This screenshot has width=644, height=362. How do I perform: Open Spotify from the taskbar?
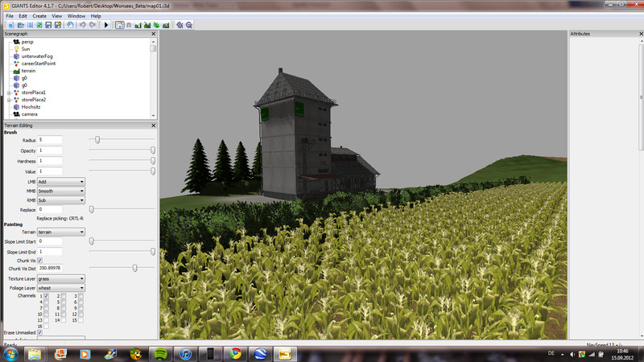(160, 354)
